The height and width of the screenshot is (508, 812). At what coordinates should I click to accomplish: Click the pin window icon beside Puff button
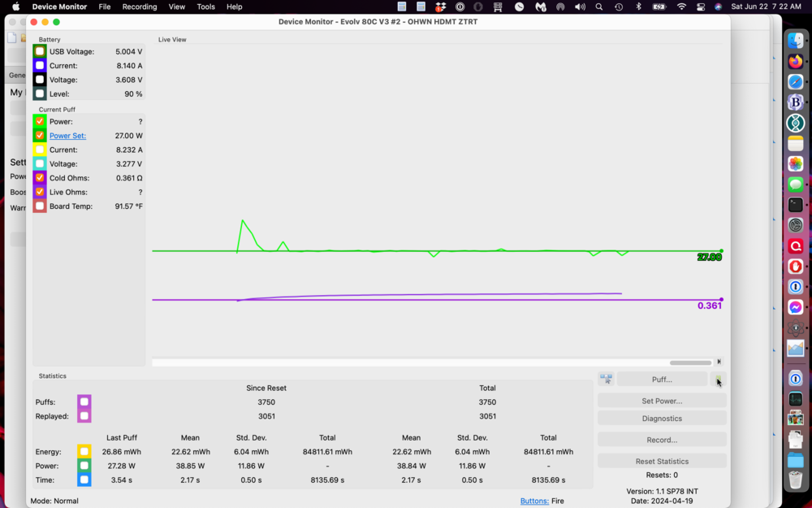(x=606, y=379)
